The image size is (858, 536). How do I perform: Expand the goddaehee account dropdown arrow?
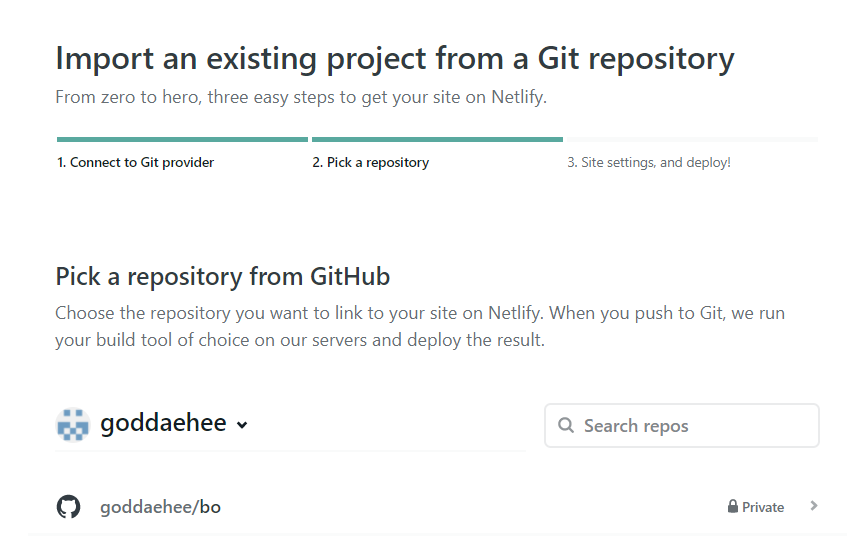242,426
